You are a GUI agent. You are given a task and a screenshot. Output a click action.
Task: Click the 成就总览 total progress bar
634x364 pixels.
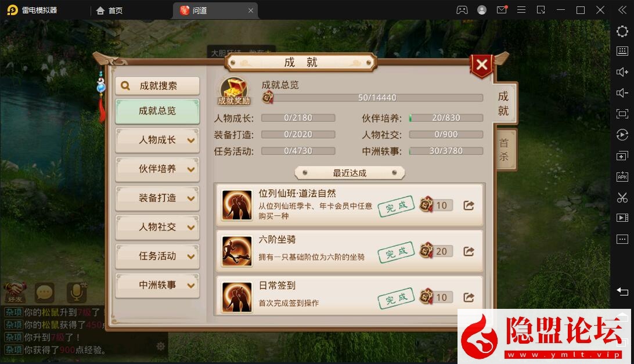[x=376, y=98]
